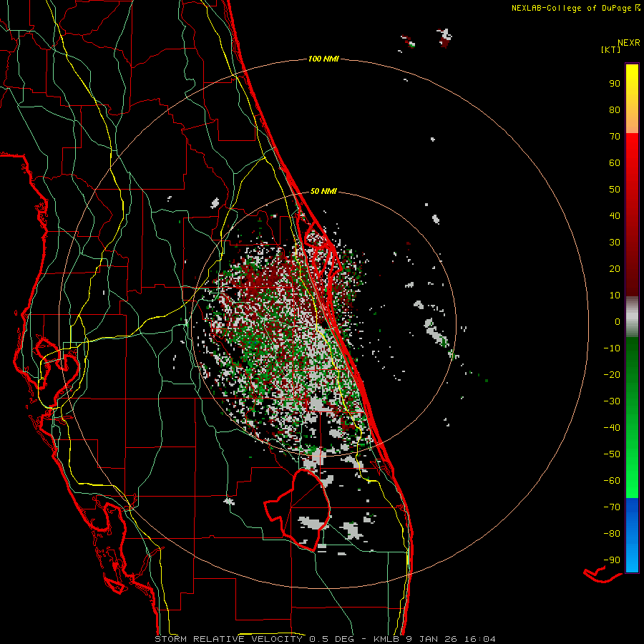Click the 0.5 DEG elevation text

(331, 639)
